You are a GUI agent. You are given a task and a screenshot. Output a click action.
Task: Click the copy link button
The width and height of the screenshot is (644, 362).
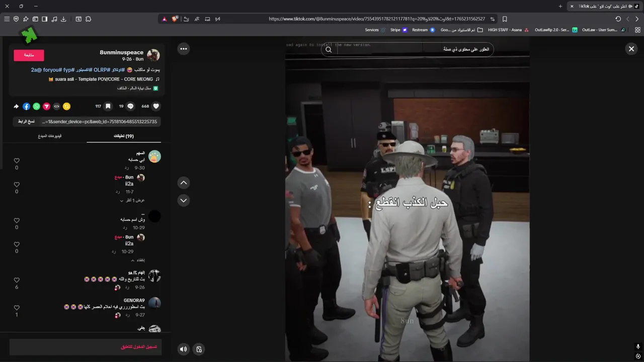tap(26, 122)
